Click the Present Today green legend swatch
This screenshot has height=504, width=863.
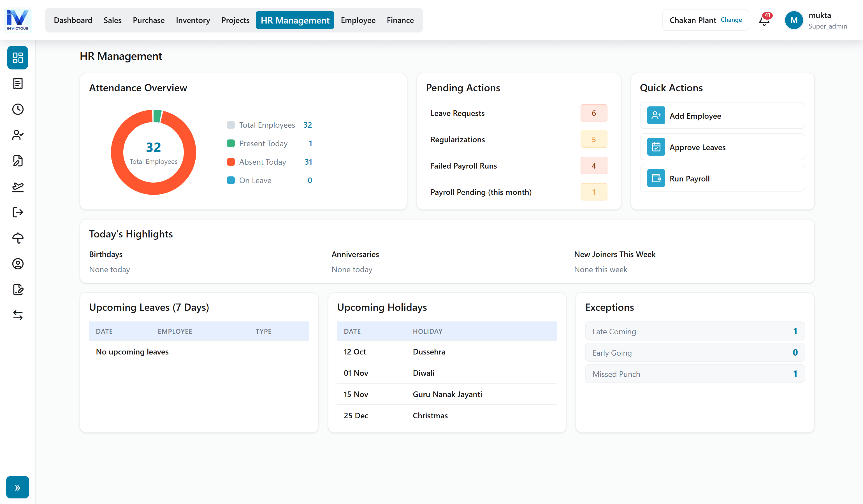[x=231, y=143]
